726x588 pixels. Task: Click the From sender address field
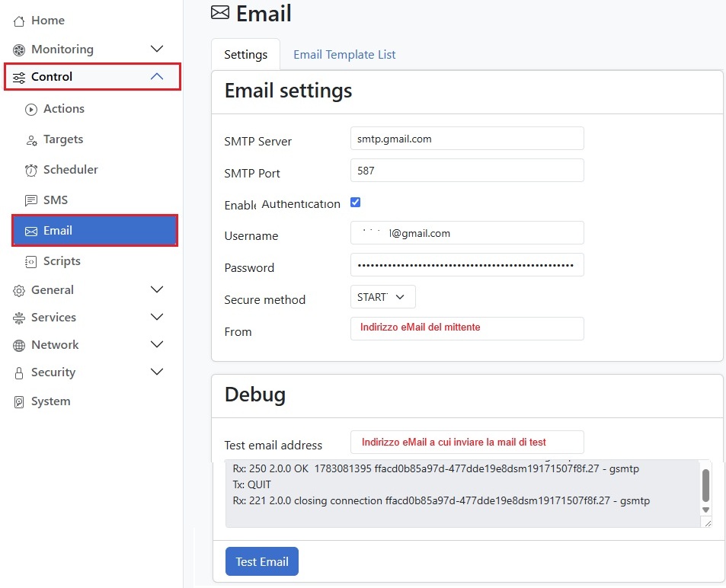point(467,329)
